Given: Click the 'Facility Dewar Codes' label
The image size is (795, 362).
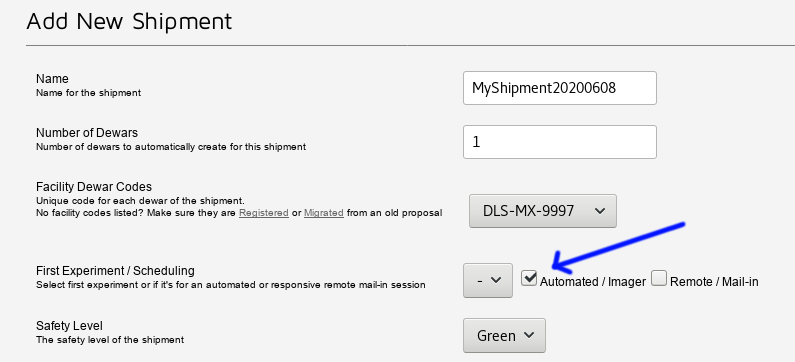Looking at the screenshot, I should (x=94, y=187).
